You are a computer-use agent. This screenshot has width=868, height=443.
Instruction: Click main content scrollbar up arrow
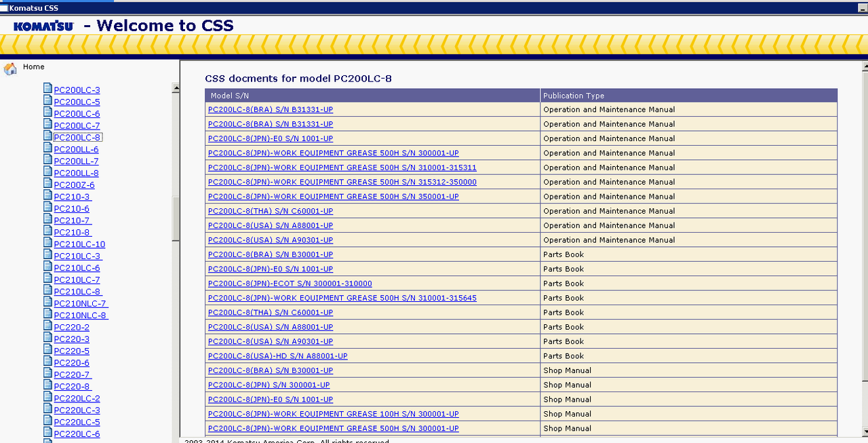point(864,66)
